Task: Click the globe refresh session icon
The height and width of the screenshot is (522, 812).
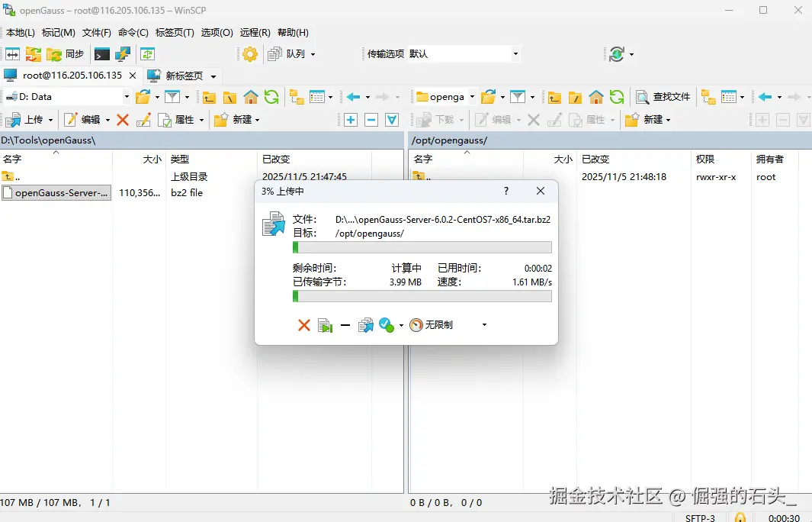Action: pos(616,54)
